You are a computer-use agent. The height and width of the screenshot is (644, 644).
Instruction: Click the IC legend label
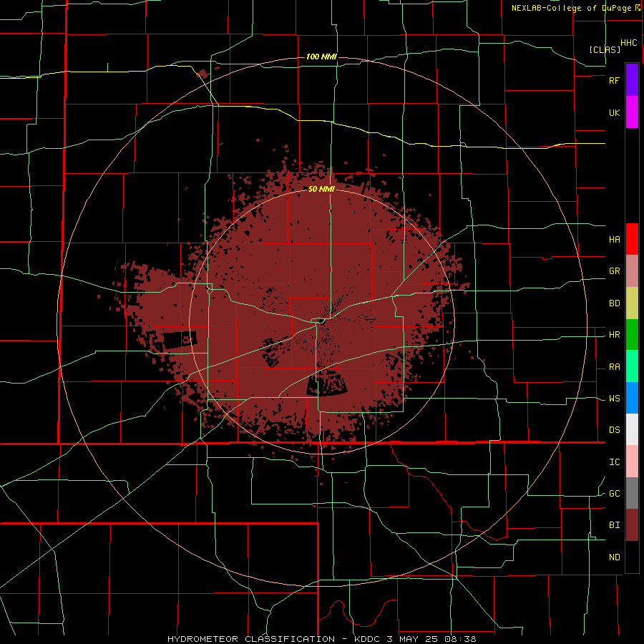[x=614, y=462]
